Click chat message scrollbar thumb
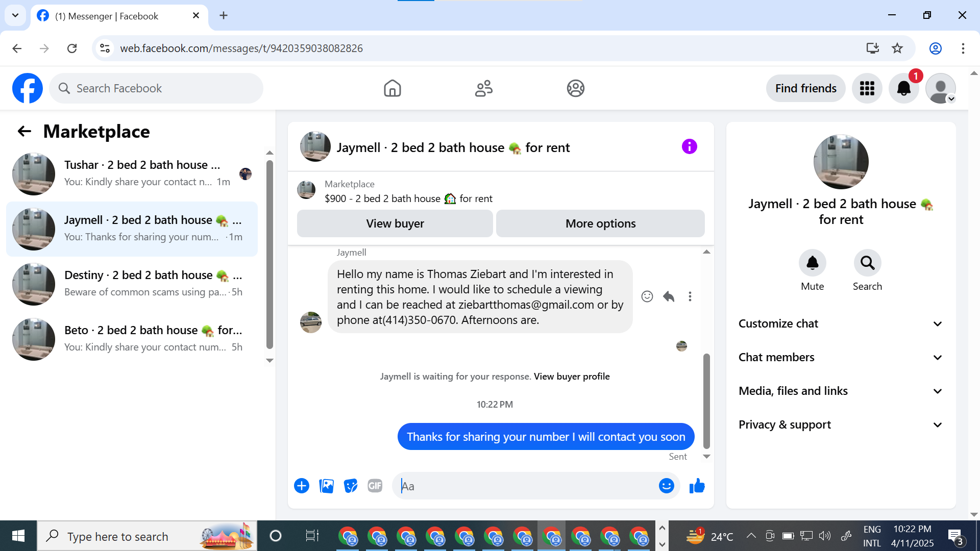980x551 pixels. point(706,401)
